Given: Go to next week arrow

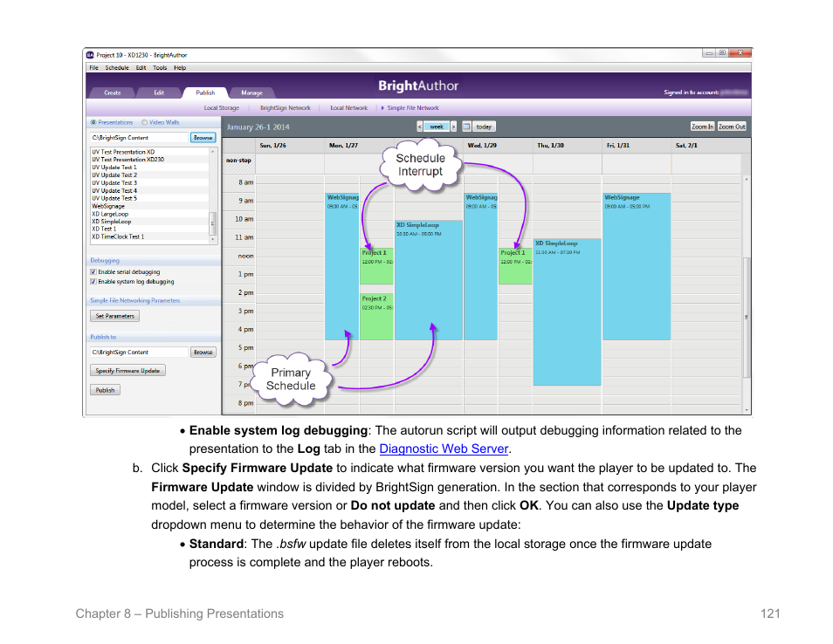Looking at the screenshot, I should [x=453, y=127].
